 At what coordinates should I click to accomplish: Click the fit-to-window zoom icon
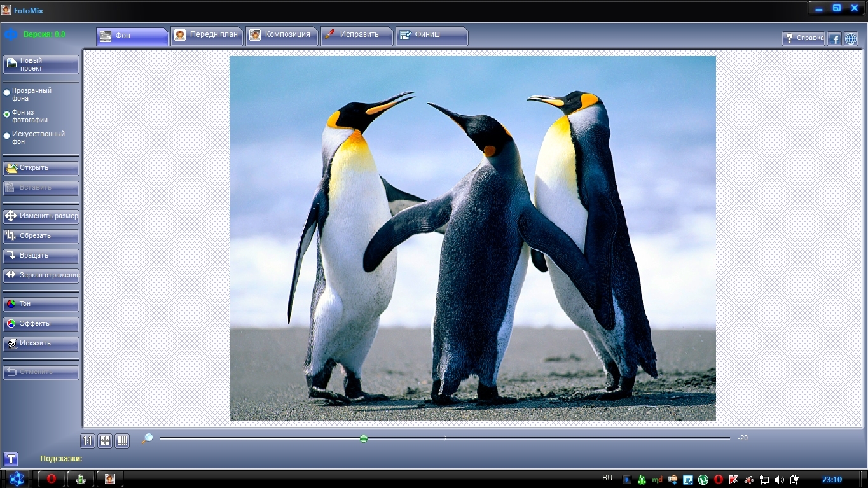pyautogui.click(x=105, y=440)
